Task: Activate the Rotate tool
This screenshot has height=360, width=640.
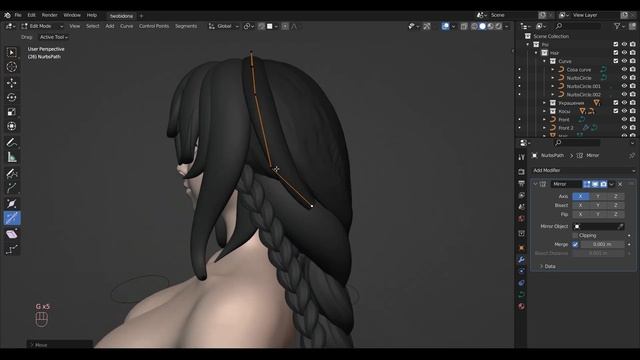Action: (11, 98)
